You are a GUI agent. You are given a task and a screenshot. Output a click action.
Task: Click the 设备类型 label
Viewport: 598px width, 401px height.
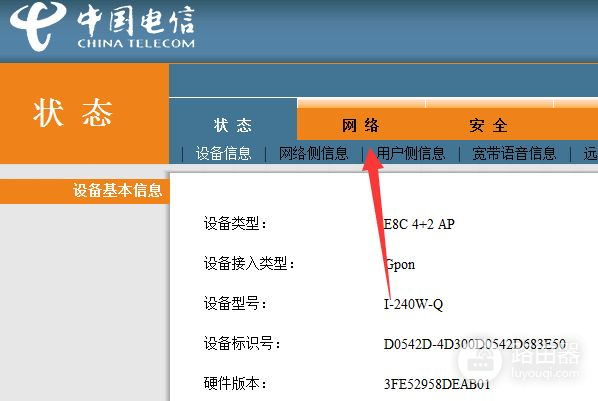235,224
